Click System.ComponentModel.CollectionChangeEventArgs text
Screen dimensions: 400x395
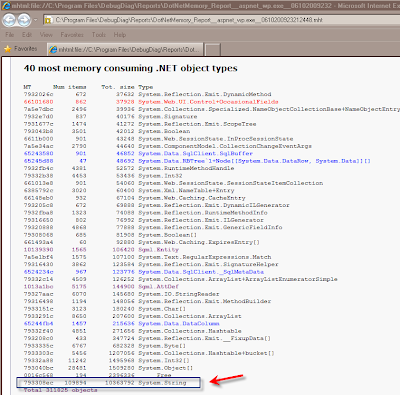point(225,146)
